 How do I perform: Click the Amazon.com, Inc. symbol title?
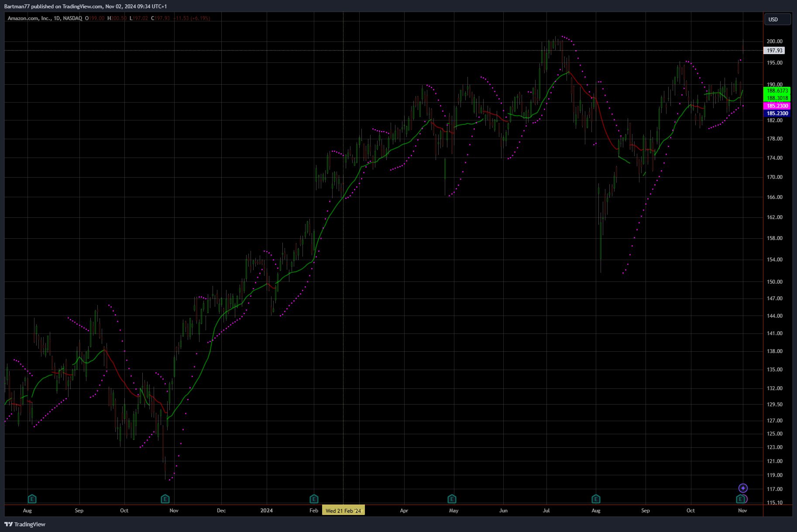(x=29, y=18)
